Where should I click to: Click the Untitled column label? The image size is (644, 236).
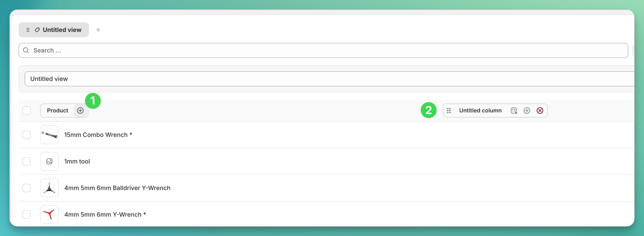tap(480, 111)
